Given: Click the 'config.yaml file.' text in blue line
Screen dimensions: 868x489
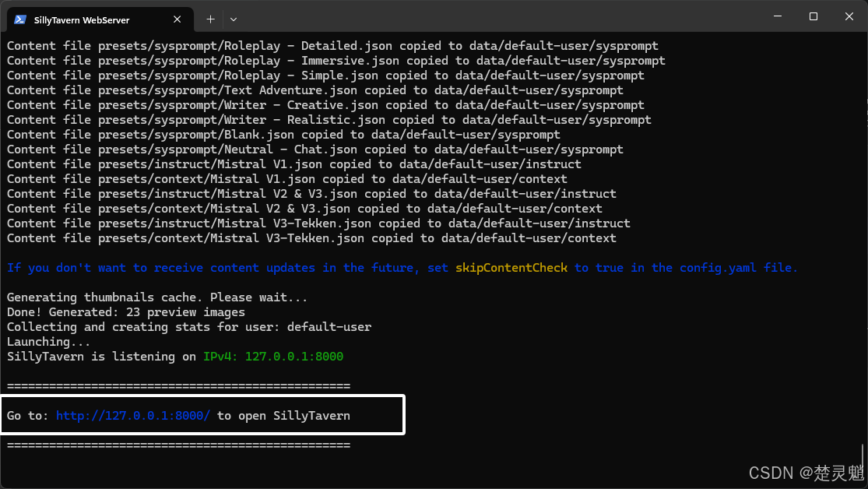Looking at the screenshot, I should (739, 268).
